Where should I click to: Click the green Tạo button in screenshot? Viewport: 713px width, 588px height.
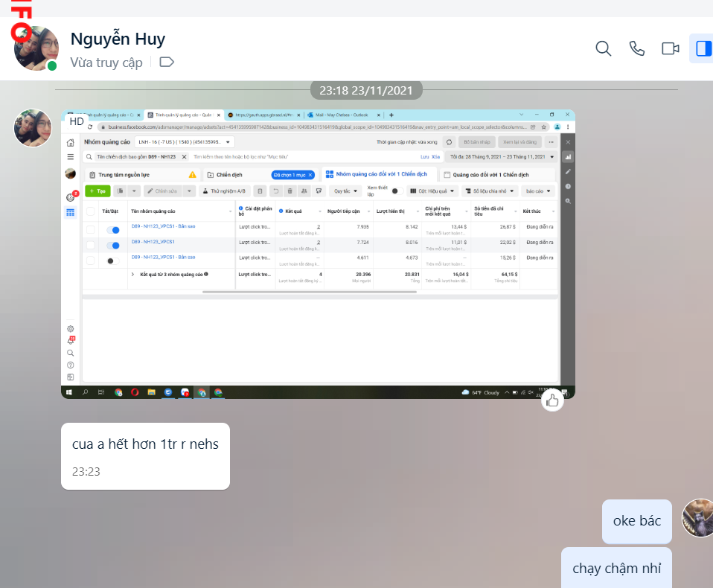[97, 191]
